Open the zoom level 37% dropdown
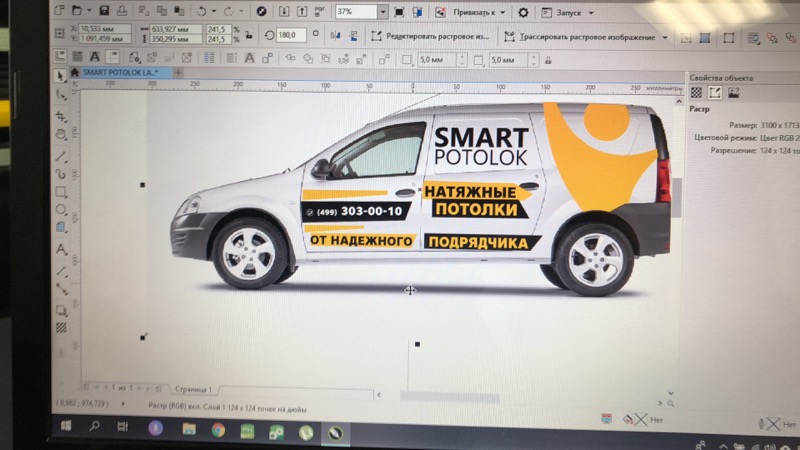The image size is (800, 450). point(383,12)
